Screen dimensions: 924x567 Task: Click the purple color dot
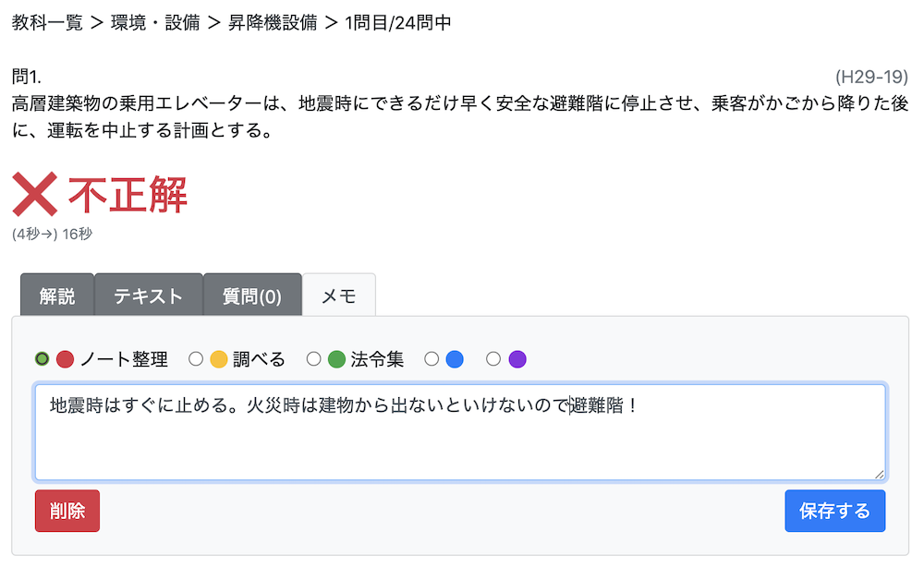click(x=517, y=359)
